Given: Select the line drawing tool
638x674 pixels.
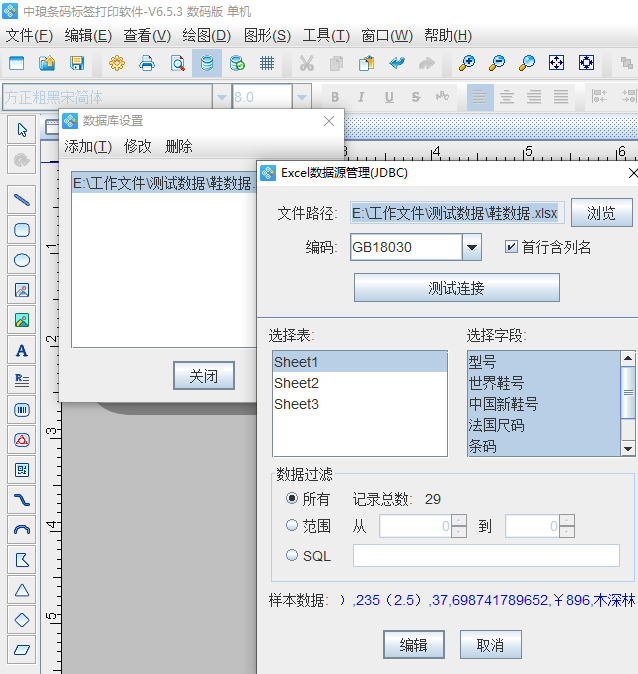Looking at the screenshot, I should (x=21, y=199).
